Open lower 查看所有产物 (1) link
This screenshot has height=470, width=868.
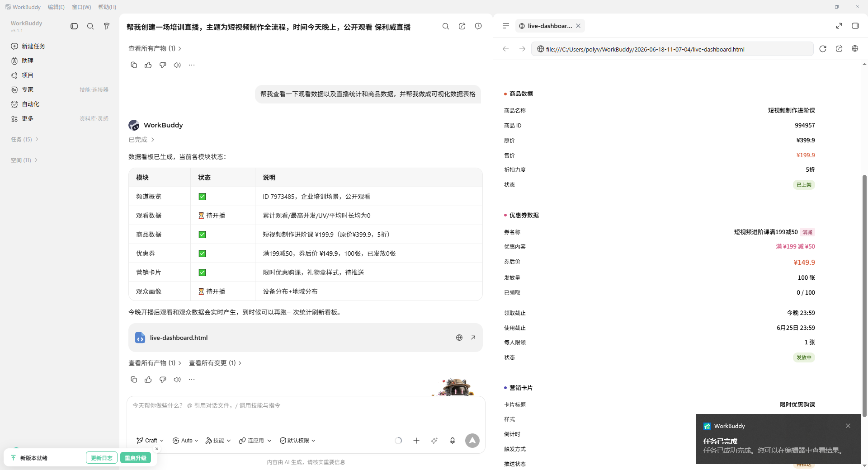point(155,363)
